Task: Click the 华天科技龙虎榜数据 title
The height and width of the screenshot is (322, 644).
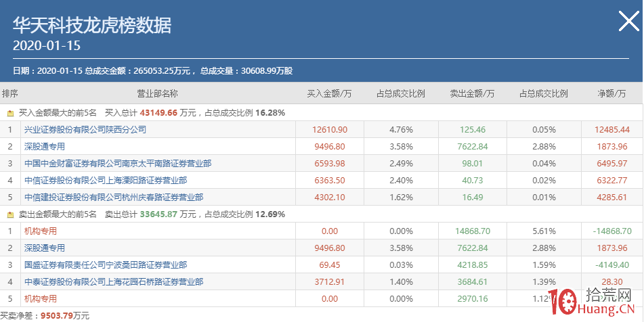Action: (92, 25)
